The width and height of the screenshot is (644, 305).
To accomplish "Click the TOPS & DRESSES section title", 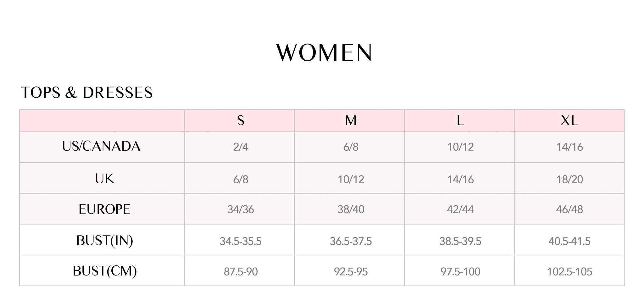I will pyautogui.click(x=87, y=93).
